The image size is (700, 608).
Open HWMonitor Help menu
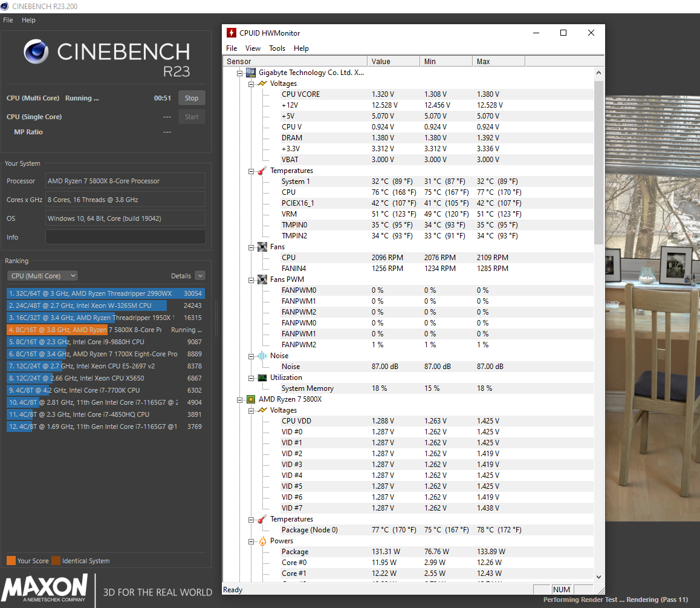pos(301,48)
